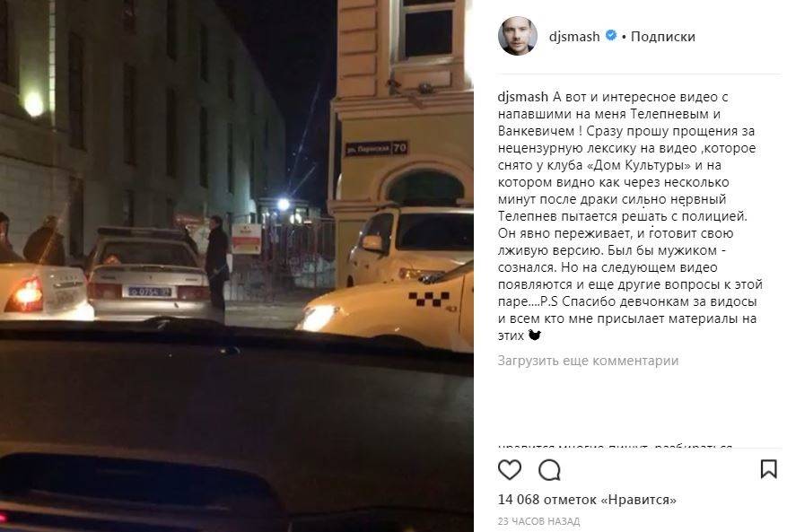Click the отметок «Нравится» label
Viewport: 787px width, 532px height.
point(610,500)
